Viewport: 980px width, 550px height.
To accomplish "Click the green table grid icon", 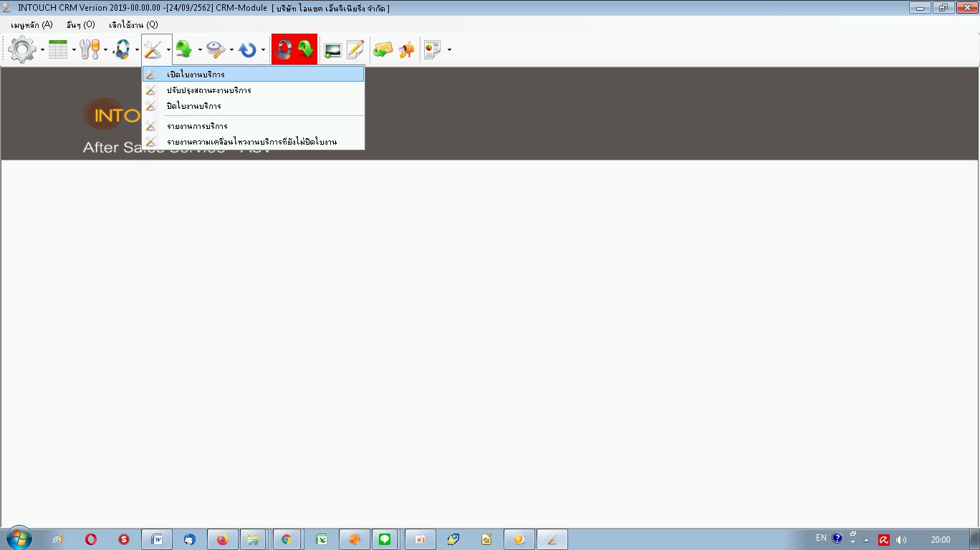I will click(58, 49).
